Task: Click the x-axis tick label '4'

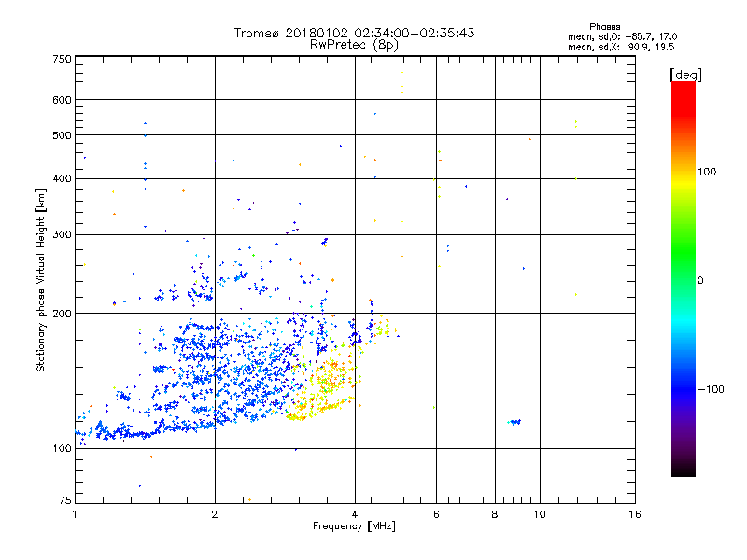Action: (x=355, y=514)
